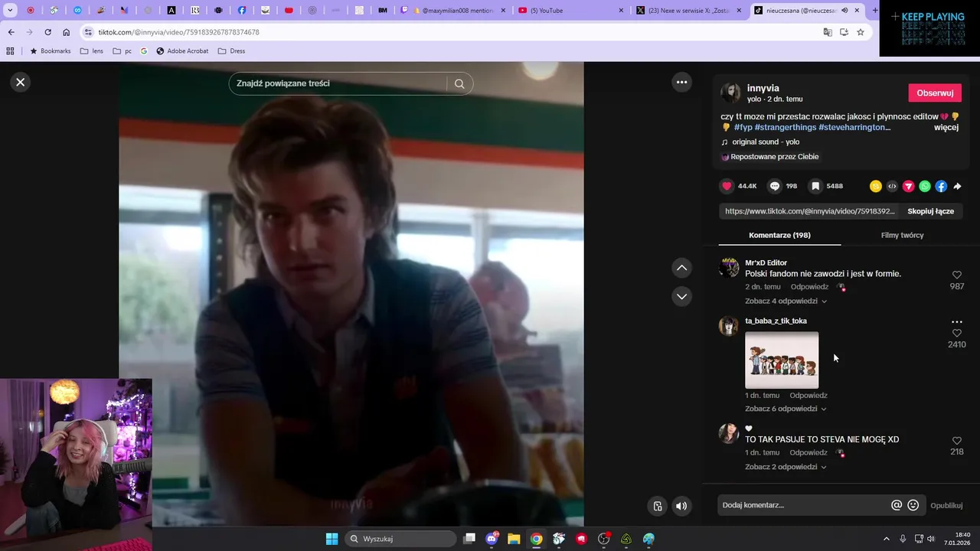Like the ta_baba_z_tik_toka comment

pos(956,333)
